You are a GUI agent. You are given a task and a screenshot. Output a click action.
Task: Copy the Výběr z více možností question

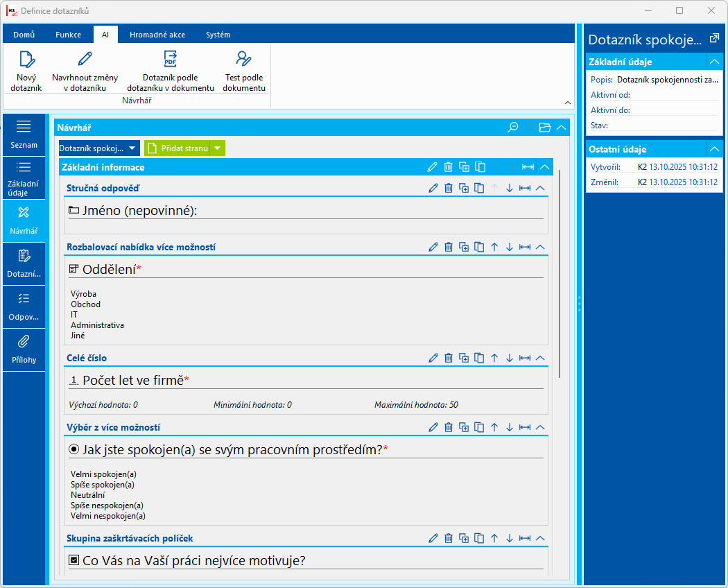tap(479, 427)
